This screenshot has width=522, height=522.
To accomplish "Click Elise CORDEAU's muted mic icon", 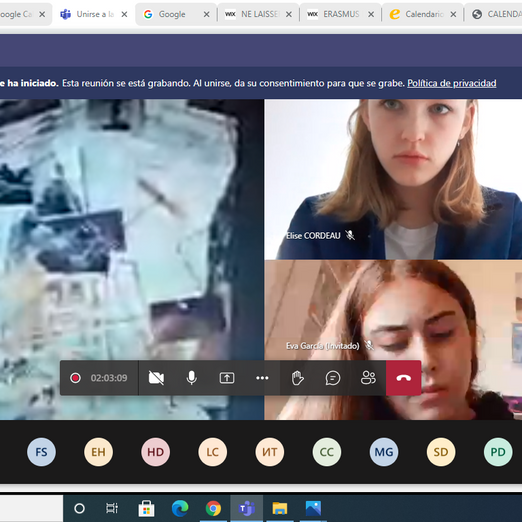I will [x=350, y=235].
